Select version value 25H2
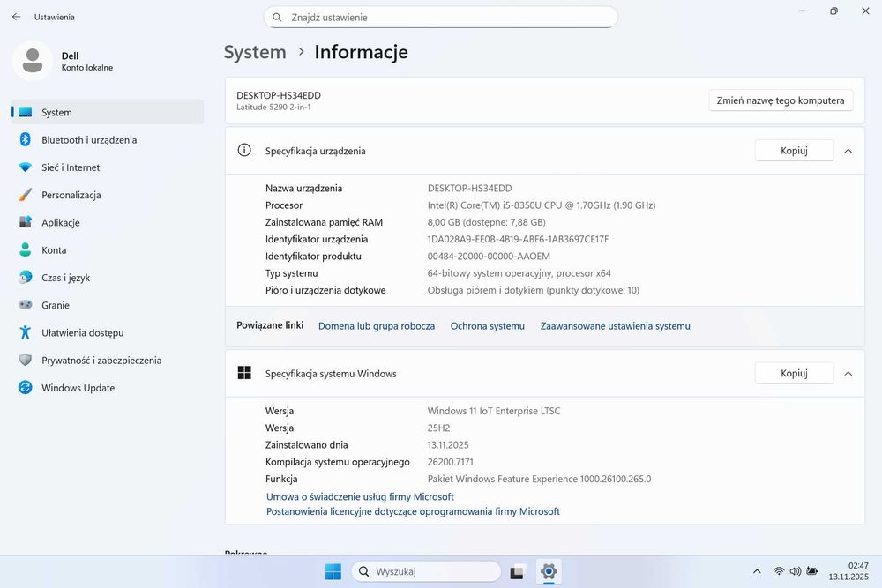The width and height of the screenshot is (882, 588). (438, 428)
